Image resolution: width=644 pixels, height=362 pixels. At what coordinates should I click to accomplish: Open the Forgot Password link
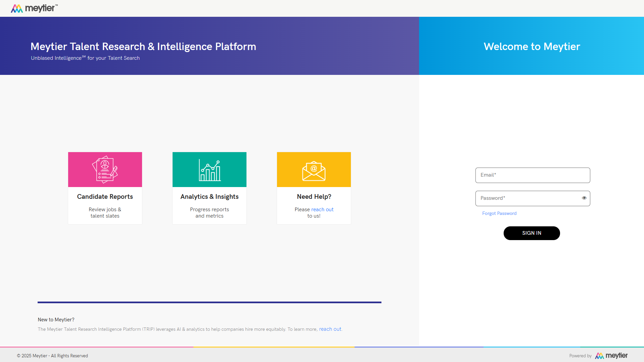coord(499,214)
